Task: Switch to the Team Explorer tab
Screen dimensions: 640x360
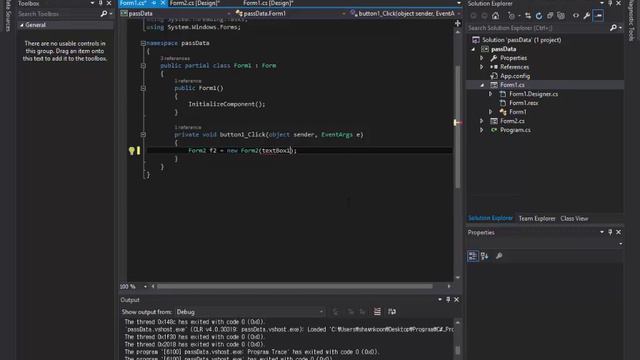Action: pos(537,219)
